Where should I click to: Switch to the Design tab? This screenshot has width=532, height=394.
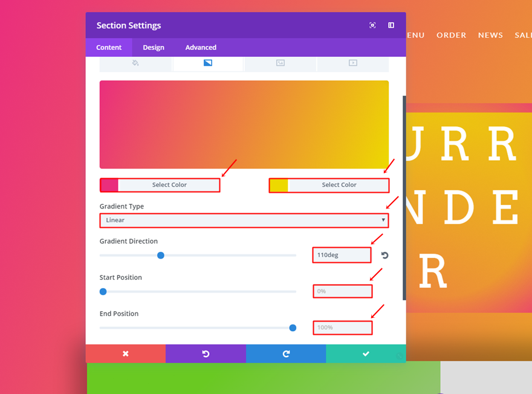154,48
